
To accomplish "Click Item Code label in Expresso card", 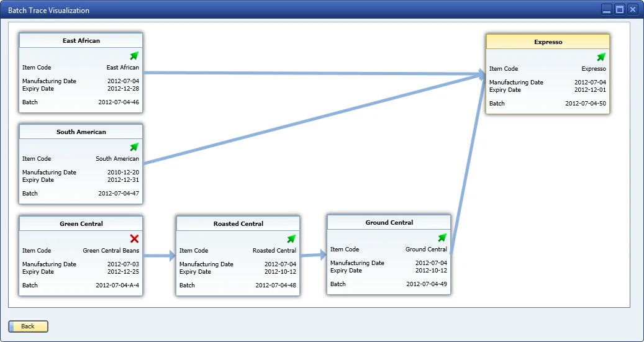I will pyautogui.click(x=504, y=68).
